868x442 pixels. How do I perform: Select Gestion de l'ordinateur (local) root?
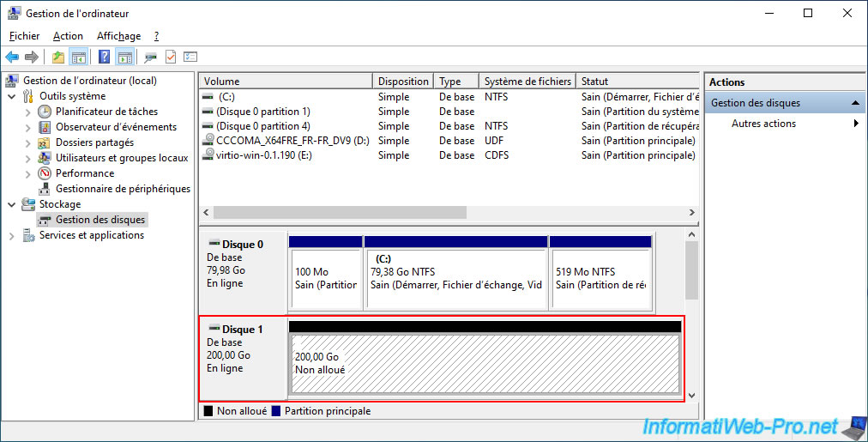pos(90,81)
